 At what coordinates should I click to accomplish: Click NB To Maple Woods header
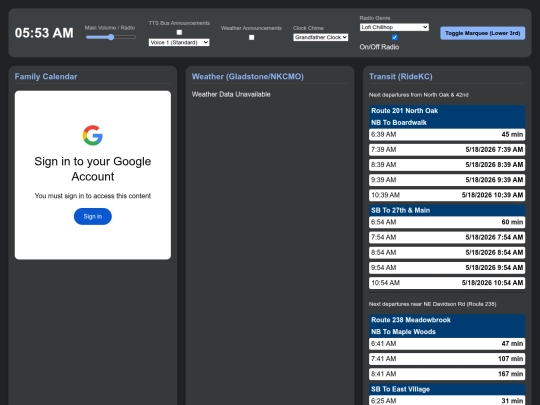447,332
